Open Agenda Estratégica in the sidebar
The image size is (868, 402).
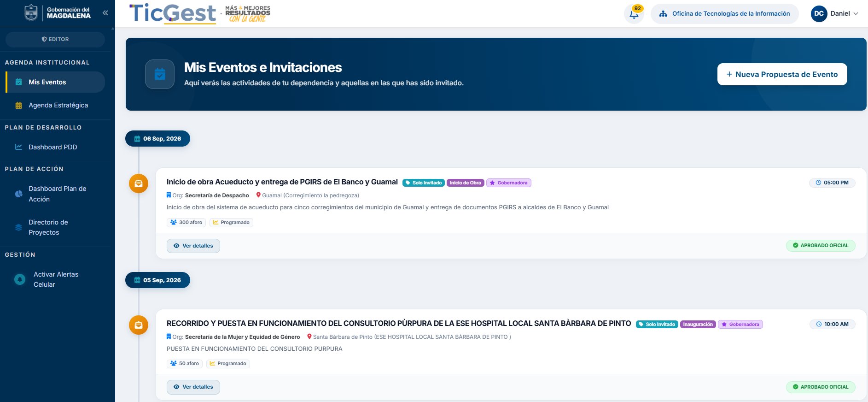55,105
